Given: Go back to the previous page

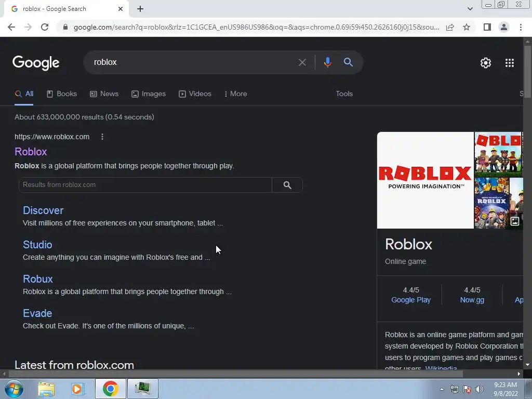Looking at the screenshot, I should (11, 27).
